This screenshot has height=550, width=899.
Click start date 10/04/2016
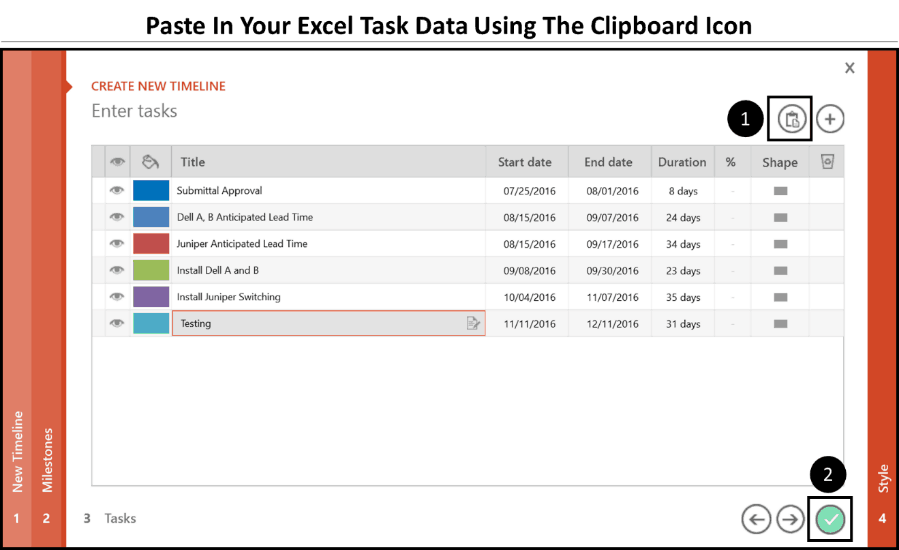tap(529, 297)
